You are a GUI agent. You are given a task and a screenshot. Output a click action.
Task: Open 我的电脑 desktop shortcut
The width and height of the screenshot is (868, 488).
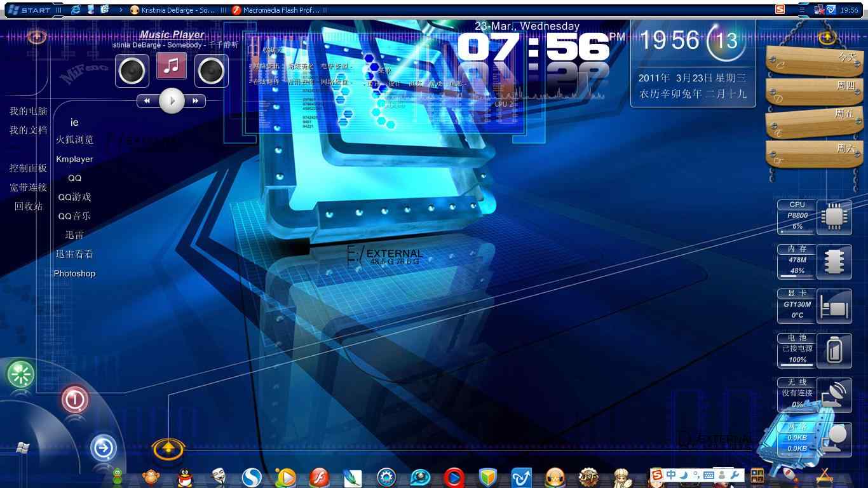click(28, 111)
